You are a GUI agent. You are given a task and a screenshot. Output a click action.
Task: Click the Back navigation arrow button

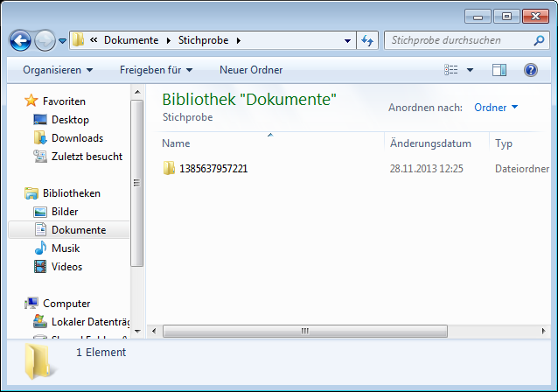pos(20,40)
